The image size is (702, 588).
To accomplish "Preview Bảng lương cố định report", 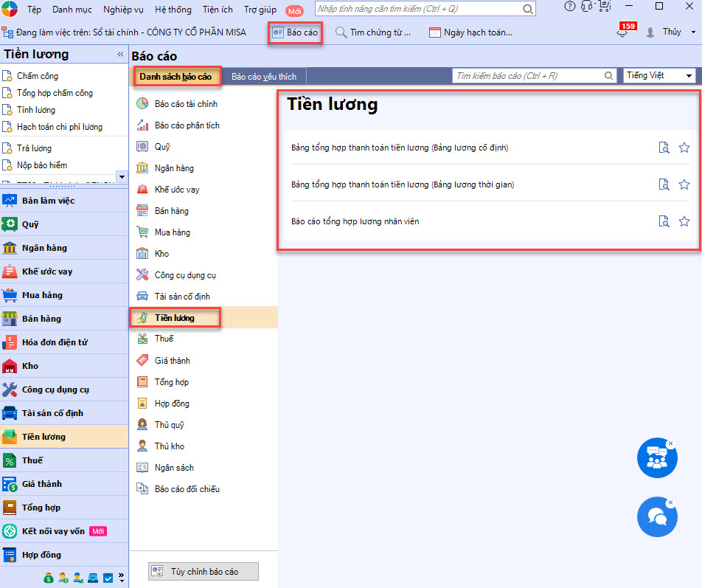I will pyautogui.click(x=664, y=148).
